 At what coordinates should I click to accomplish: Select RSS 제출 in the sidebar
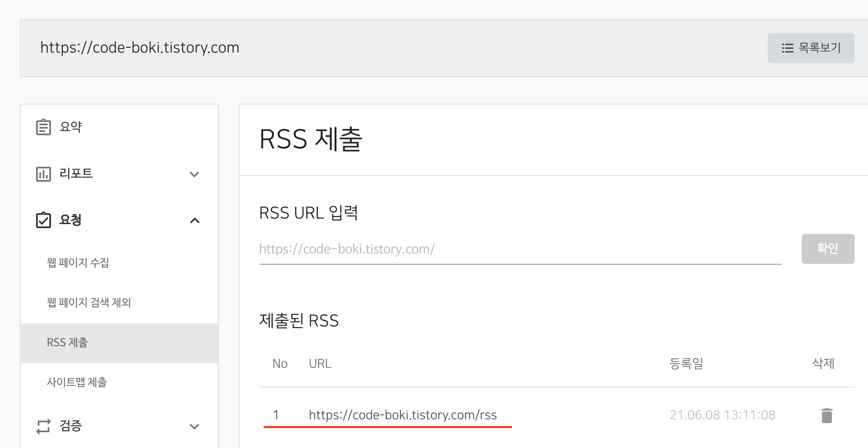[68, 343]
